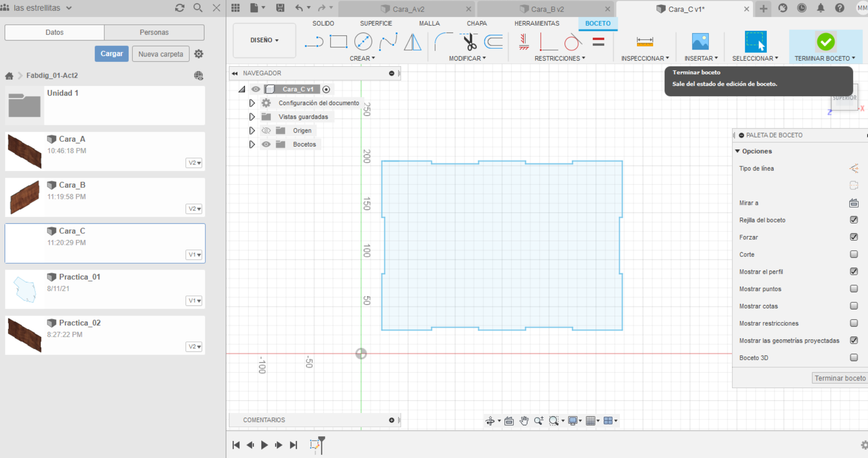Enable the Corte checkbox

click(x=854, y=254)
